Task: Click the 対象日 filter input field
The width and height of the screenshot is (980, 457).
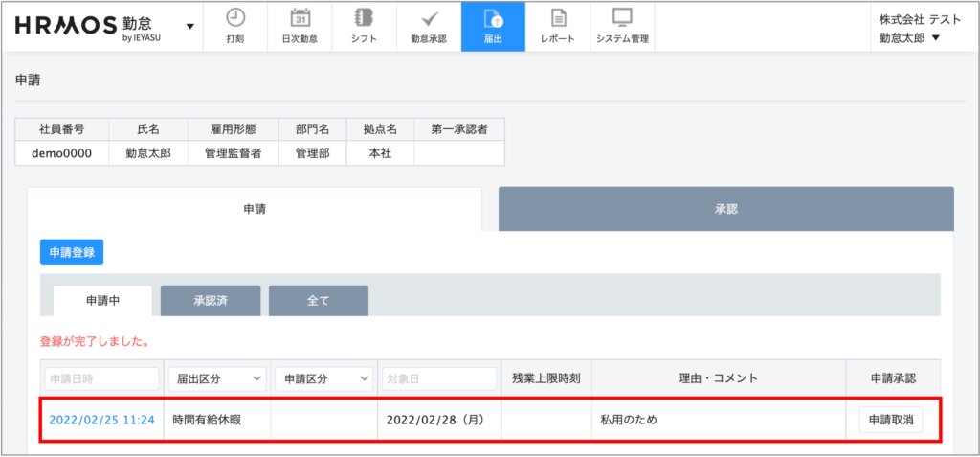Action: point(438,378)
